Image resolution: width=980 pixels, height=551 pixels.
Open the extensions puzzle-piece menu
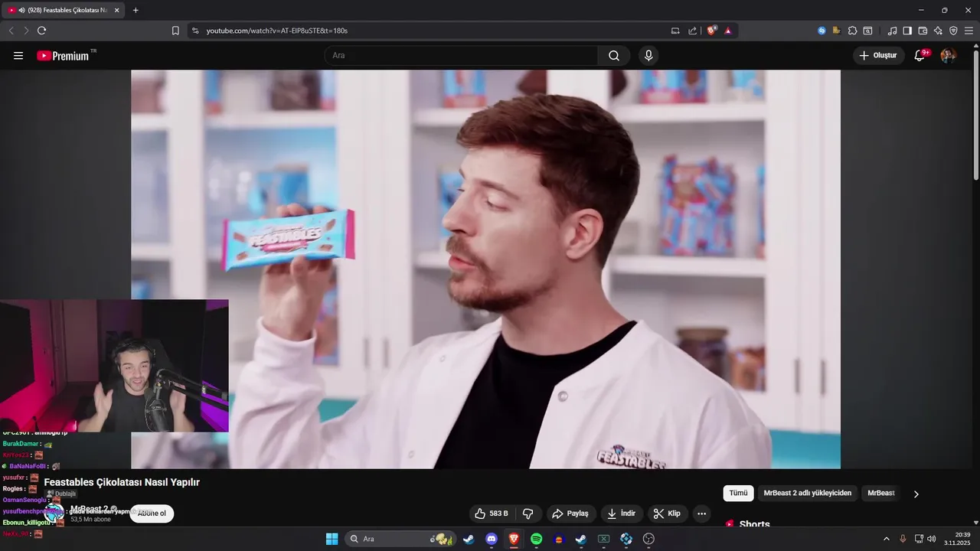(x=852, y=31)
